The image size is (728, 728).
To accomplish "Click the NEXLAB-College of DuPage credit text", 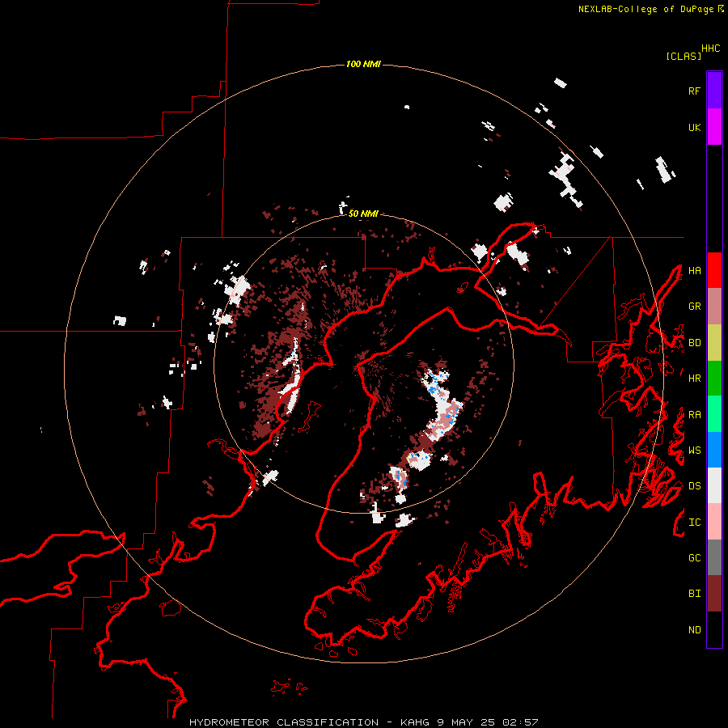I will pyautogui.click(x=645, y=9).
